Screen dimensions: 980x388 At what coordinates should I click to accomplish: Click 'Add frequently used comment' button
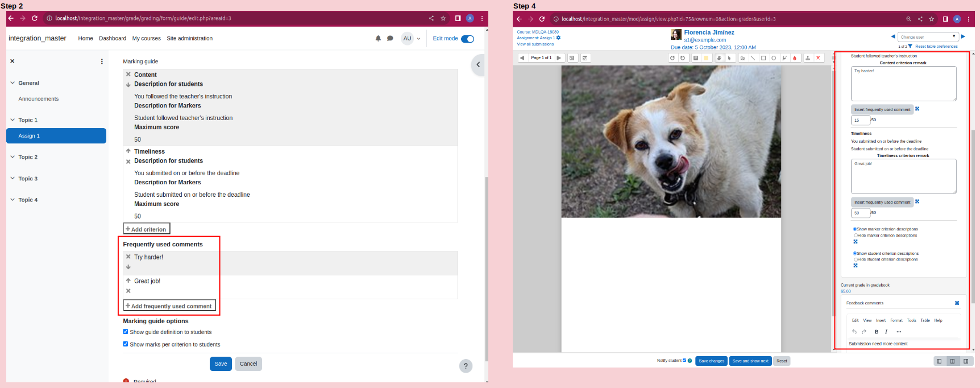coord(169,306)
